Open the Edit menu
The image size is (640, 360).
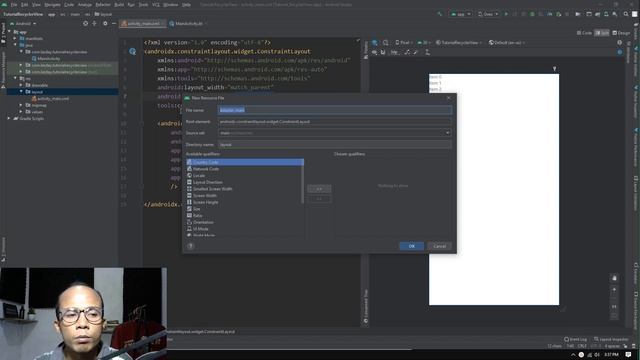point(24,4)
